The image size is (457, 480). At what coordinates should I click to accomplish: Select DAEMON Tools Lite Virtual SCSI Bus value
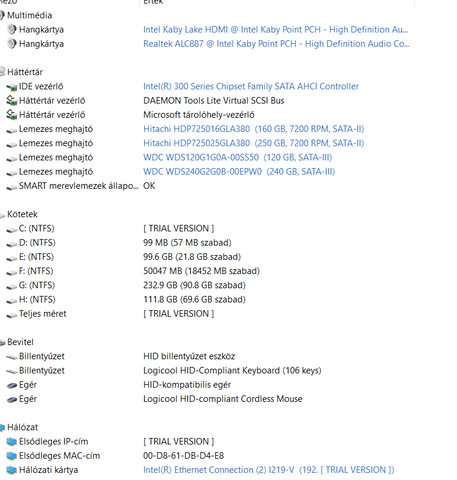tap(214, 101)
